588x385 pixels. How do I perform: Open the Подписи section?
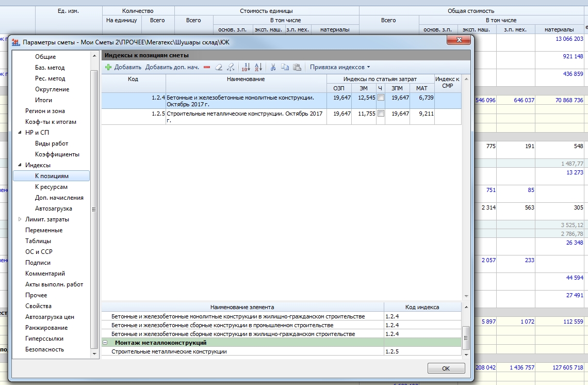coord(38,263)
